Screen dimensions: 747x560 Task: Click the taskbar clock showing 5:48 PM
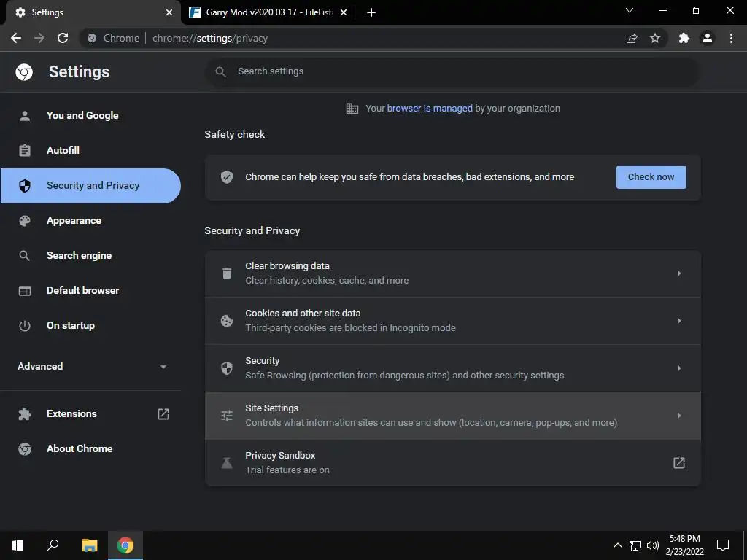[x=684, y=545]
